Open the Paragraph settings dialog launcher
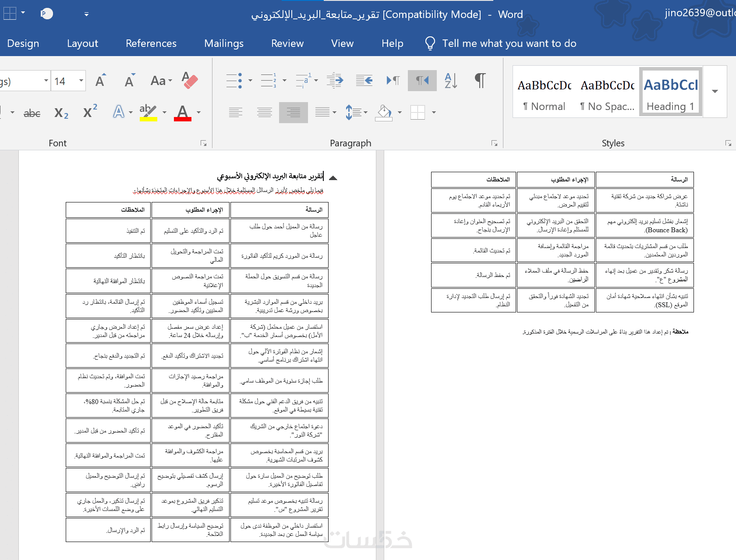Viewport: 736px width, 560px height. click(494, 143)
